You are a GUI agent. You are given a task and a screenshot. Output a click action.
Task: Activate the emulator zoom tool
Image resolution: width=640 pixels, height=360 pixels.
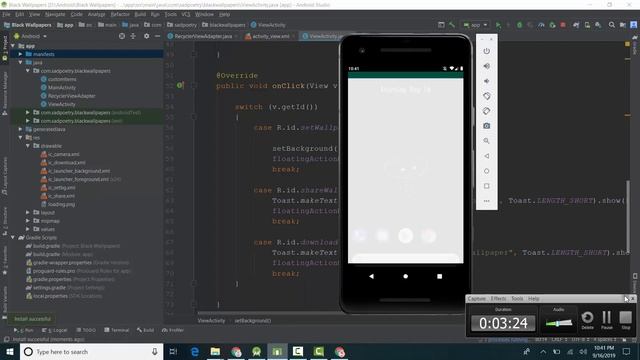487,141
